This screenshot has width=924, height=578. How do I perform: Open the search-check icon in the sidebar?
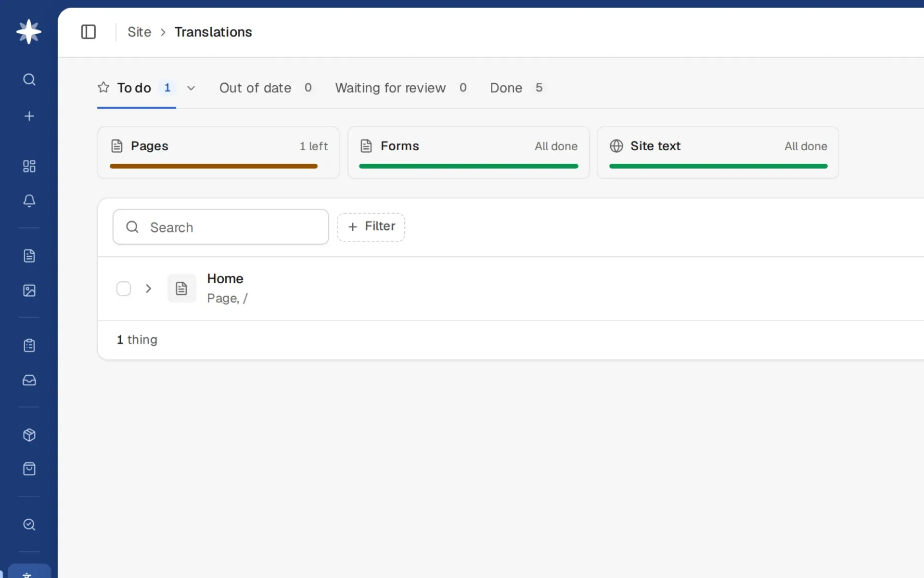click(x=29, y=525)
